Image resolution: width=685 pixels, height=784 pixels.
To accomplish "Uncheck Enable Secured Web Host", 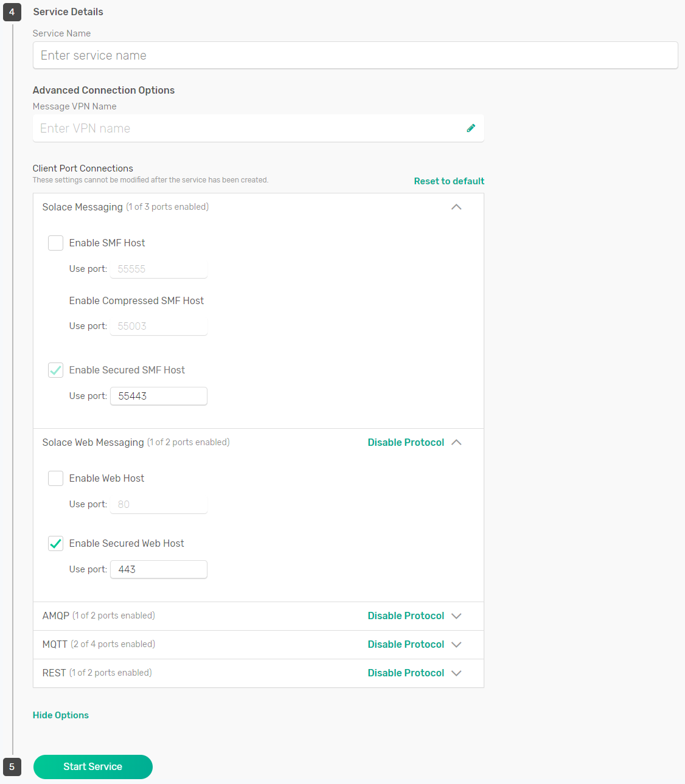I will click(56, 544).
